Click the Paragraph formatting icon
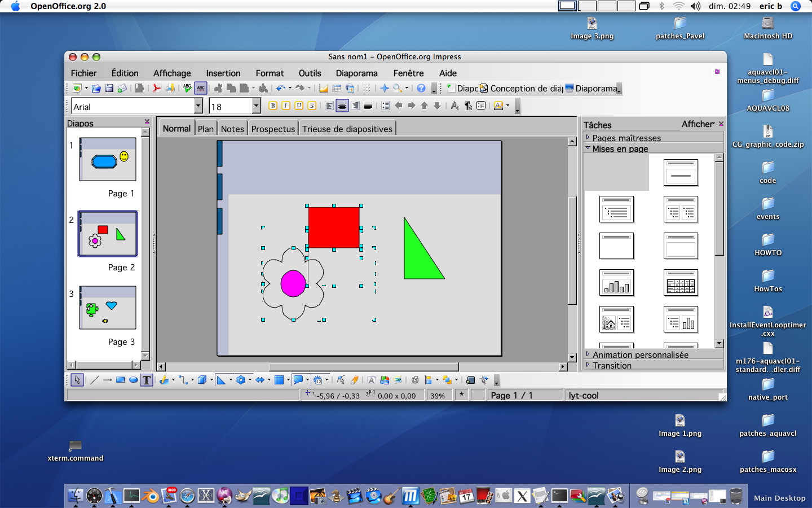Image resolution: width=812 pixels, height=508 pixels. click(x=467, y=106)
